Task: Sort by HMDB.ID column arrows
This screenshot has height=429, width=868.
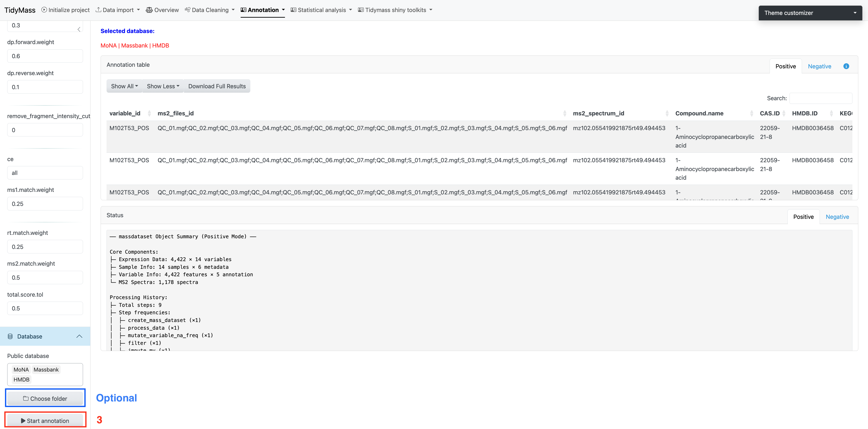Action: pyautogui.click(x=831, y=114)
